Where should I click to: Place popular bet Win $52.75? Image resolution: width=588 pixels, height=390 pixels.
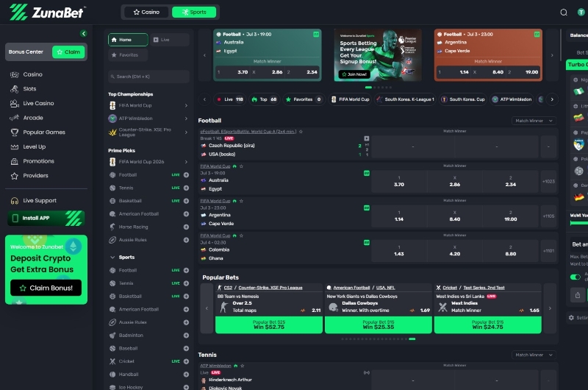[269, 325]
